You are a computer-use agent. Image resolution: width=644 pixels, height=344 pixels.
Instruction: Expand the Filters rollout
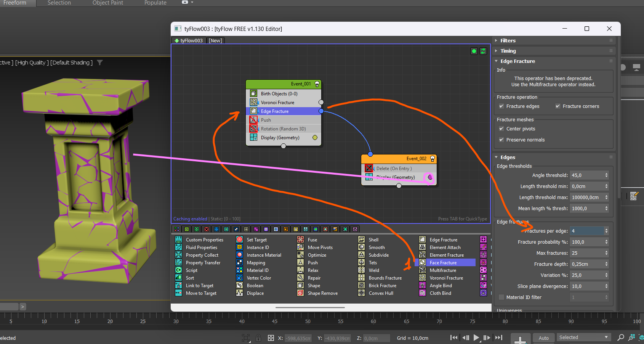(x=508, y=40)
